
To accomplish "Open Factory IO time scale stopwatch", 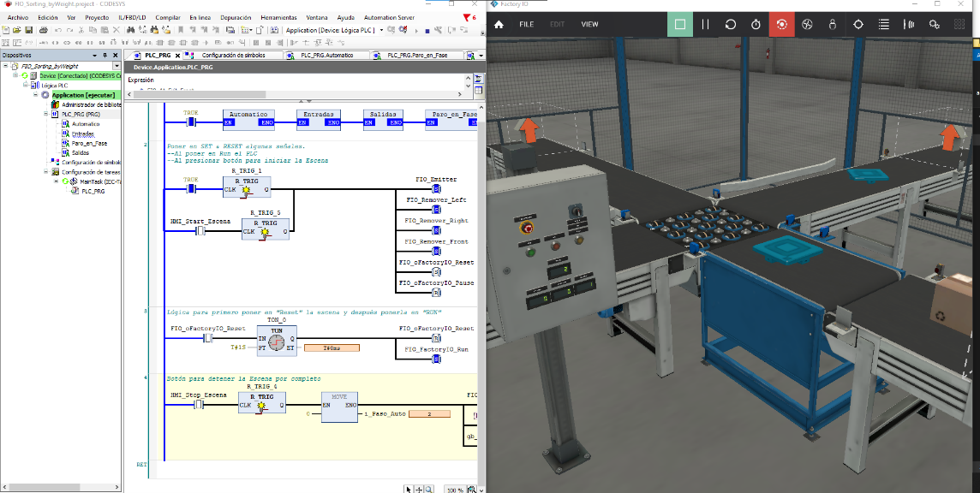I will click(x=756, y=24).
